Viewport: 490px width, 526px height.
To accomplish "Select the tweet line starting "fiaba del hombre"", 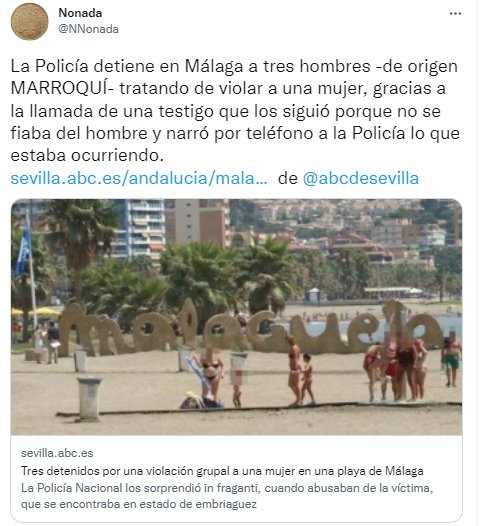I will point(235,134).
